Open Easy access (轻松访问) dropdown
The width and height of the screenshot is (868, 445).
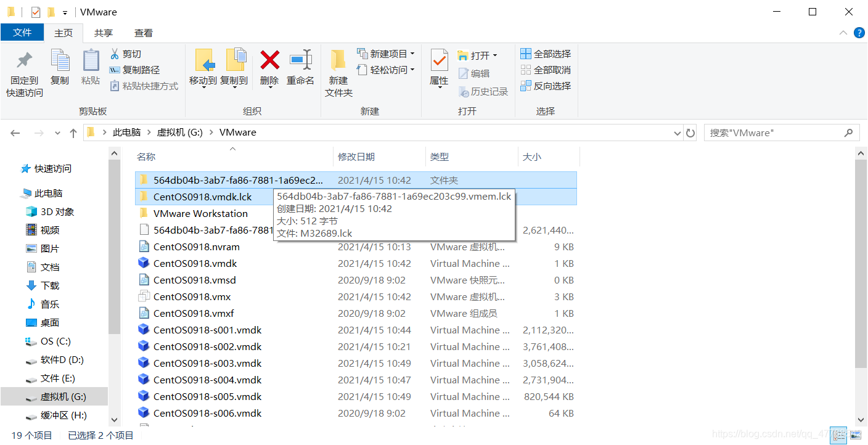point(386,70)
